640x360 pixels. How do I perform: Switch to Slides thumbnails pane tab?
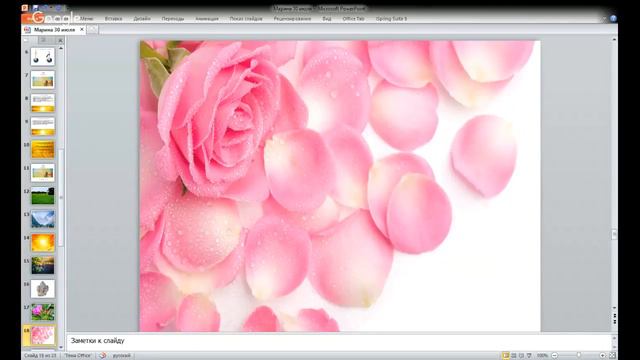click(27, 40)
